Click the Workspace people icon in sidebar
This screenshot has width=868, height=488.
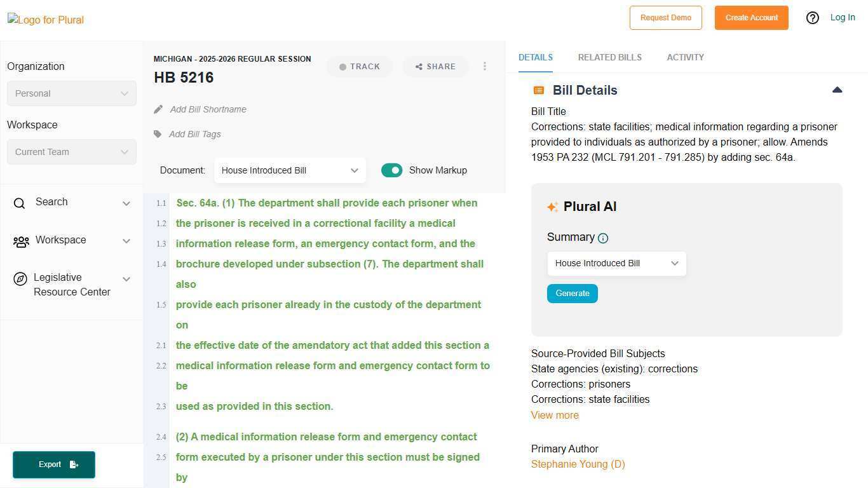(21, 241)
